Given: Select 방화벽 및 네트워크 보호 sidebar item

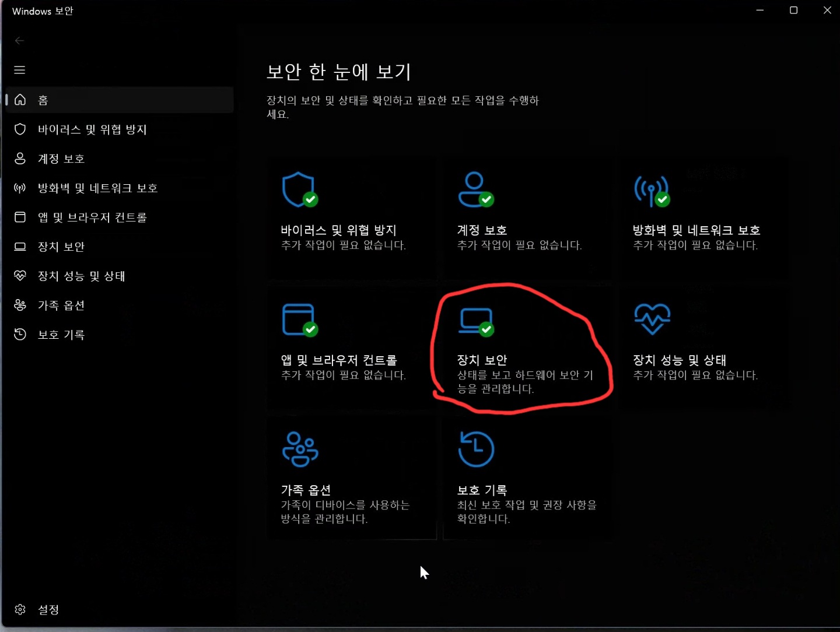Looking at the screenshot, I should click(97, 188).
